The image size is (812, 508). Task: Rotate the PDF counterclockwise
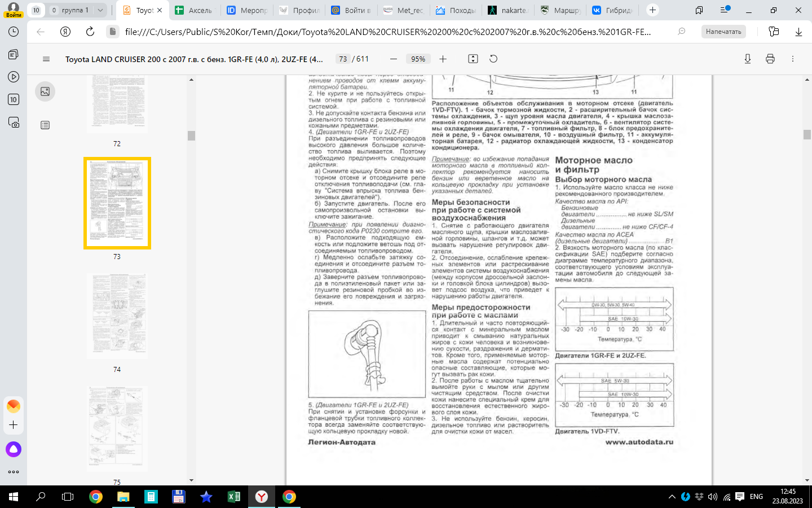pyautogui.click(x=493, y=59)
